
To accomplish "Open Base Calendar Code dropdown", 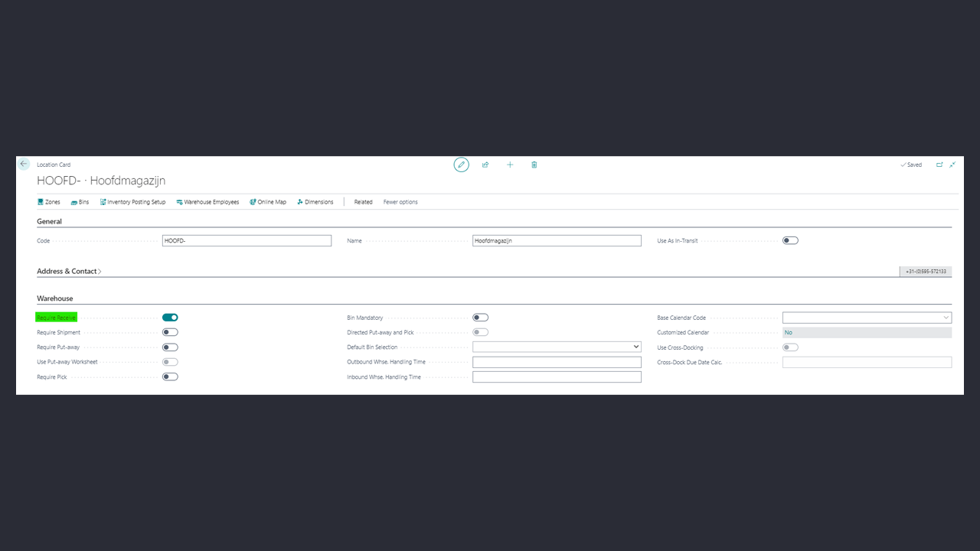I will [x=867, y=318].
